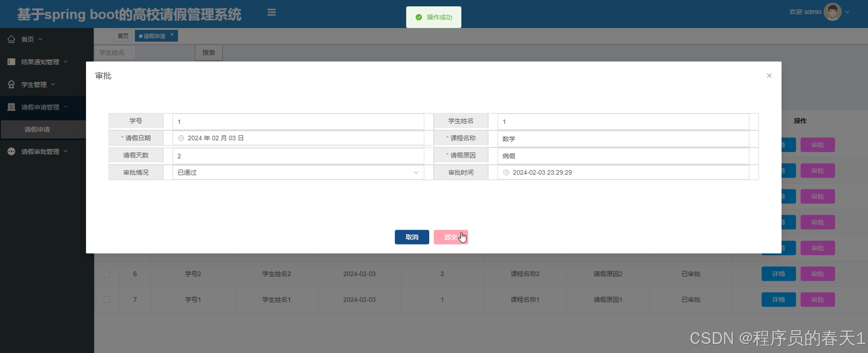This screenshot has height=353, width=868.
Task: Expand 学生管理 menu chevron
Action: click(53, 85)
